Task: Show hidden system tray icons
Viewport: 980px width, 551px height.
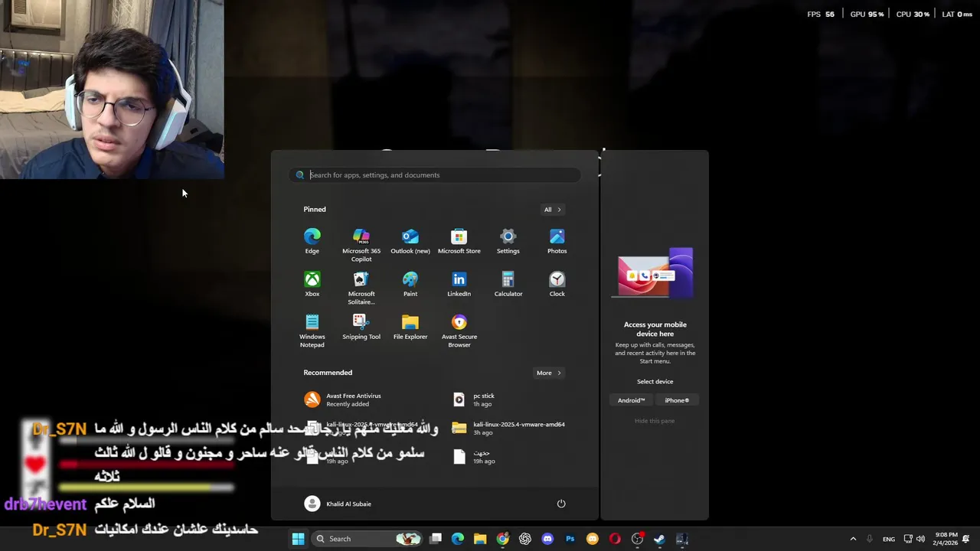Action: [x=853, y=539]
